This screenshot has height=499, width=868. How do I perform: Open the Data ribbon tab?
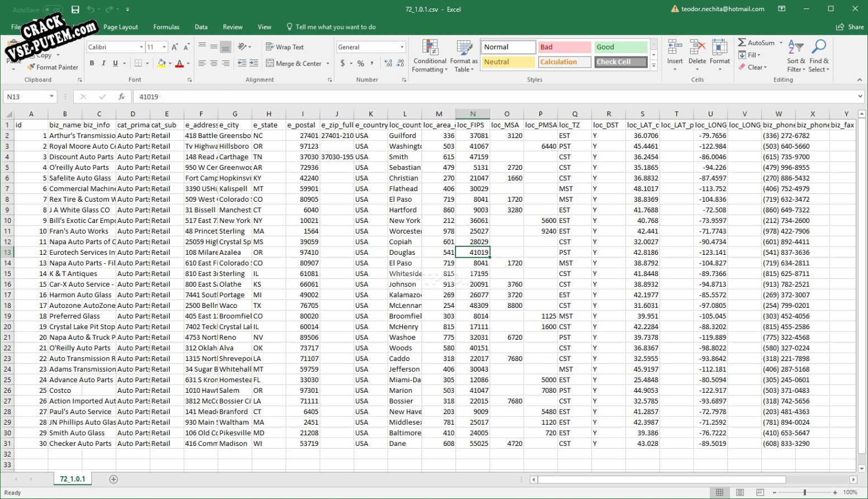201,27
